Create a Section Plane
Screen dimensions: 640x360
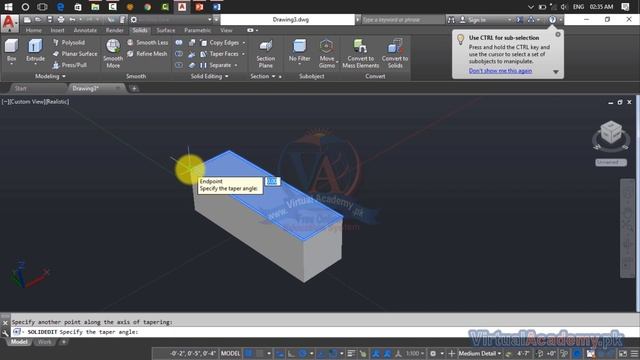265,54
